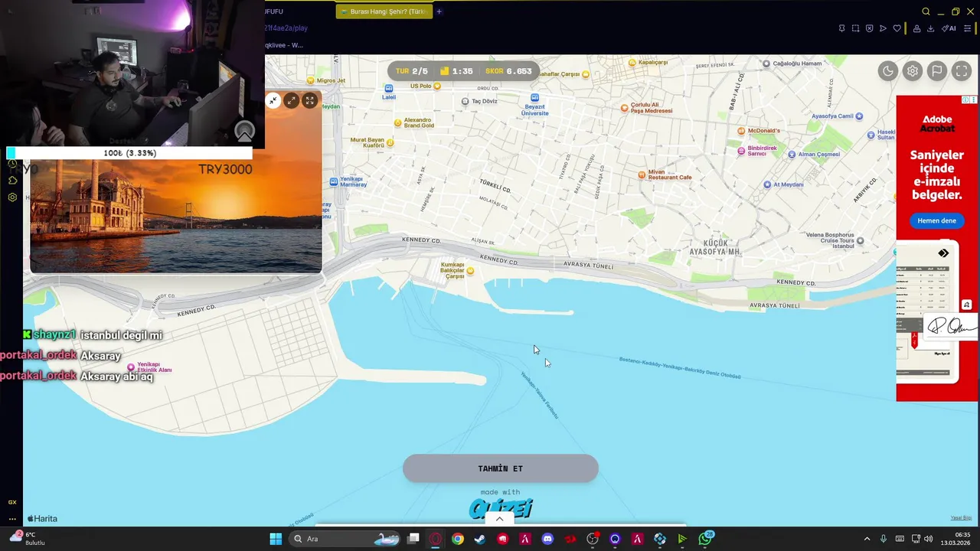The width and height of the screenshot is (980, 551).
Task: Open Google Chrome from the taskbar
Action: (x=457, y=539)
